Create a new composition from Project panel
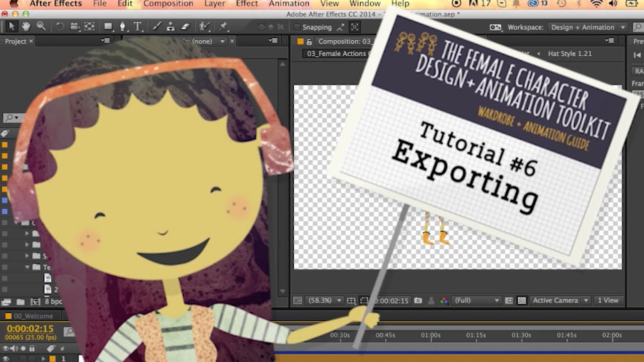Image resolution: width=644 pixels, height=362 pixels. 35,302
